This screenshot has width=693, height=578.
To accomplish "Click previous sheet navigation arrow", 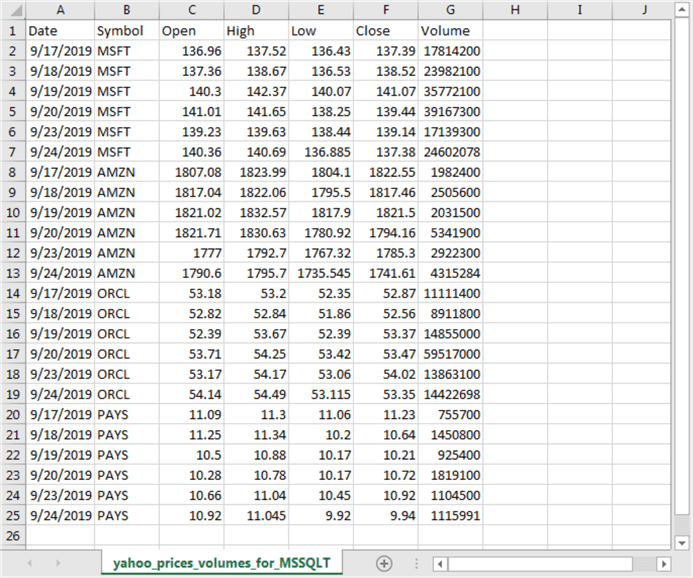I will click(x=30, y=563).
